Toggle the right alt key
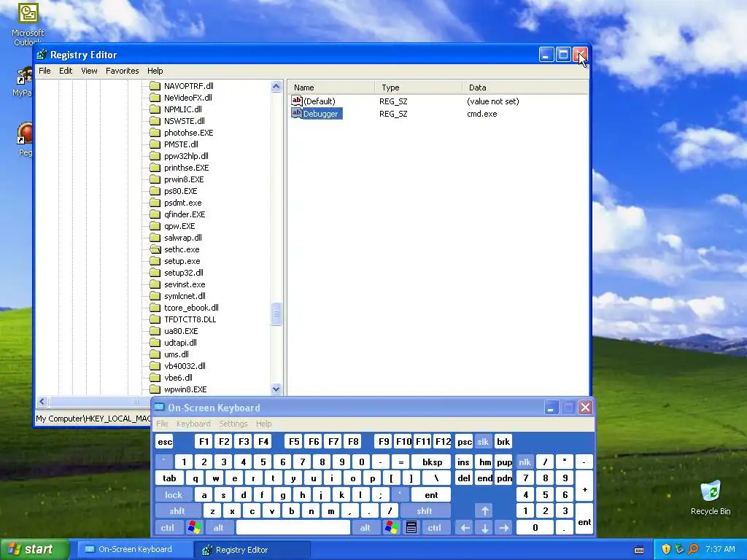Image resolution: width=747 pixels, height=560 pixels. click(x=365, y=527)
